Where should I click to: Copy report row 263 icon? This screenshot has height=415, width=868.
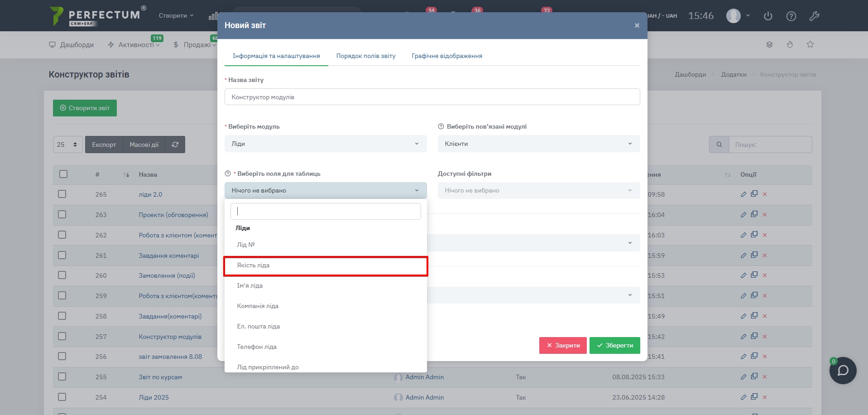(x=754, y=214)
